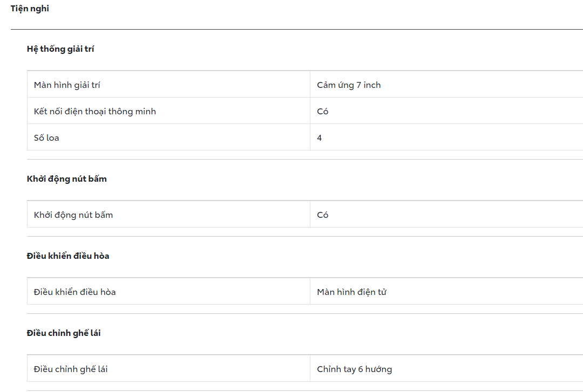
Task: Click Có value in push-start row
Action: coord(323,215)
